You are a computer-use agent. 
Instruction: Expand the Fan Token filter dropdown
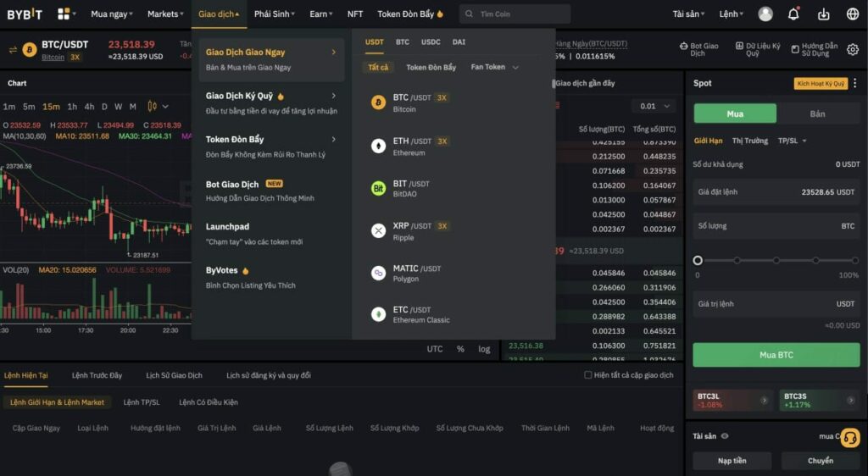coord(494,67)
